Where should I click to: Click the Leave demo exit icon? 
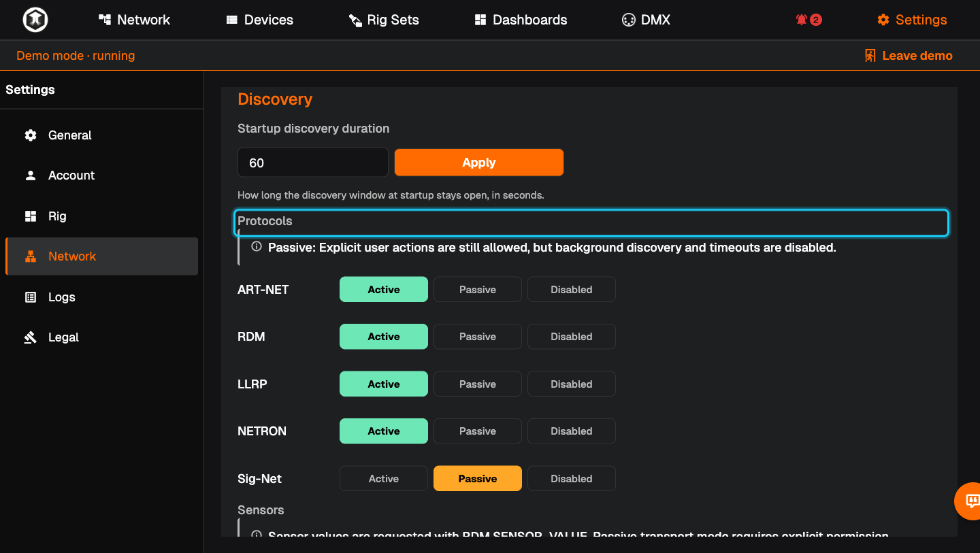click(870, 56)
